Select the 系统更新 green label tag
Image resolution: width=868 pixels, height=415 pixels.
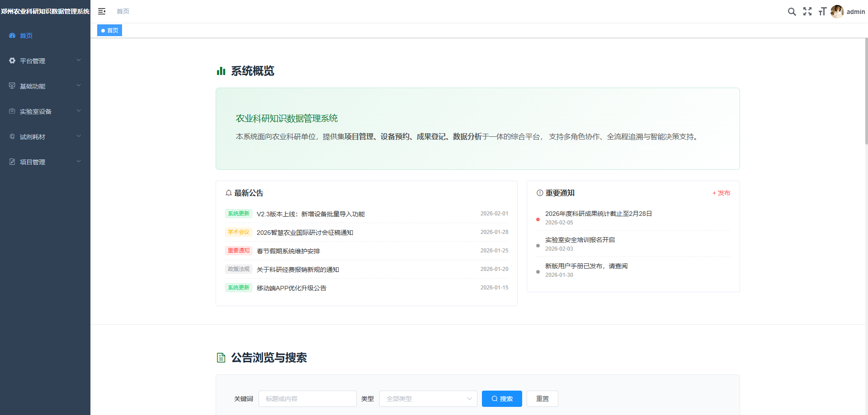pyautogui.click(x=238, y=214)
